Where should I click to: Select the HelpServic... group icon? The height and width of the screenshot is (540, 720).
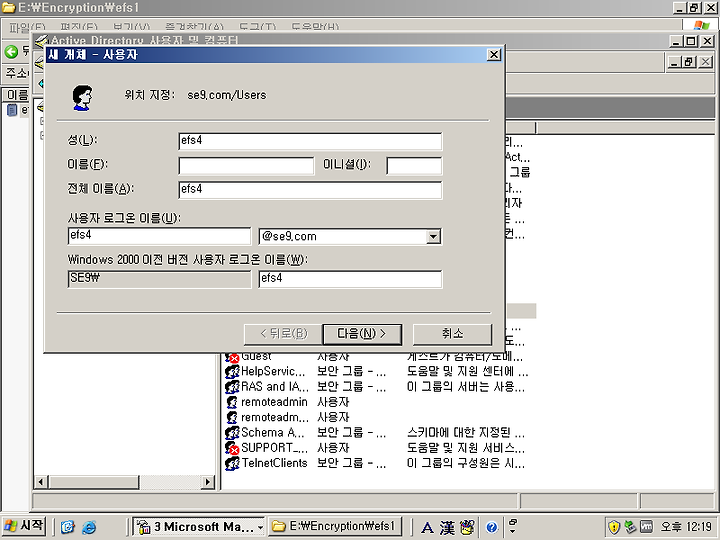(232, 371)
